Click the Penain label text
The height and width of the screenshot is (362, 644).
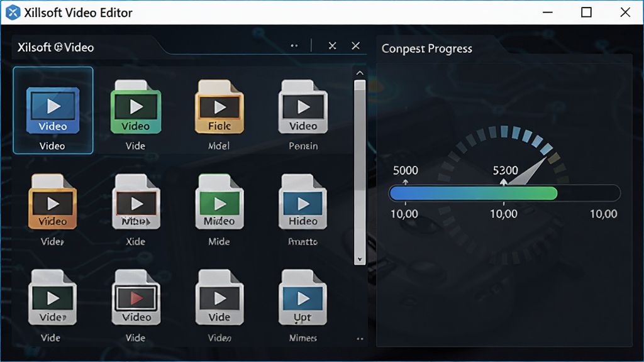click(x=303, y=146)
